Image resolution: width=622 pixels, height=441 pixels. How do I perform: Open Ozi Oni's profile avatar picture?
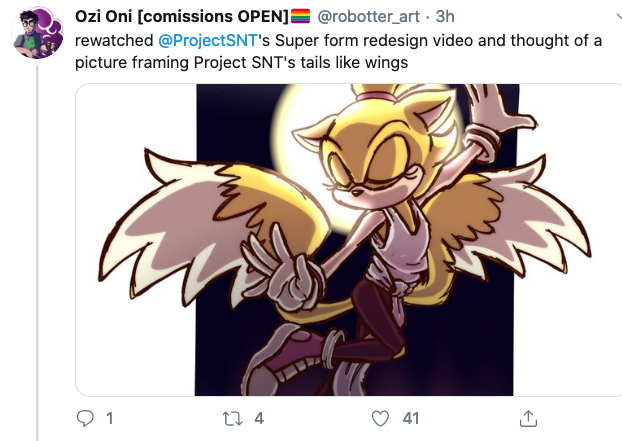pyautogui.click(x=38, y=33)
